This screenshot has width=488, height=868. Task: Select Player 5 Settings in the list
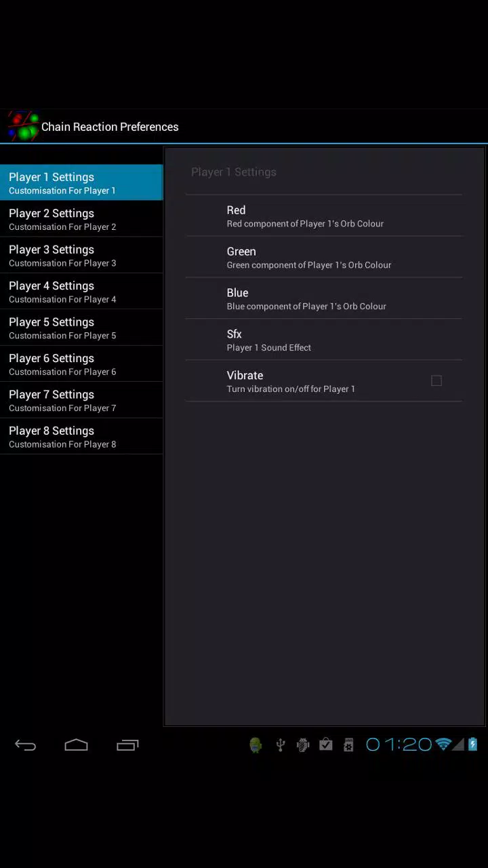(81, 328)
